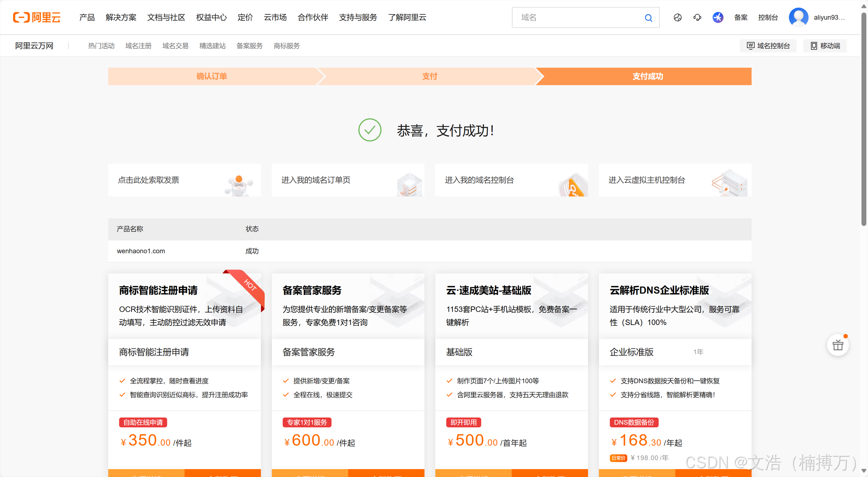Image resolution: width=868 pixels, height=477 pixels.
Task: Switch to 域名注册 sub-navigation tab
Action: (x=138, y=46)
